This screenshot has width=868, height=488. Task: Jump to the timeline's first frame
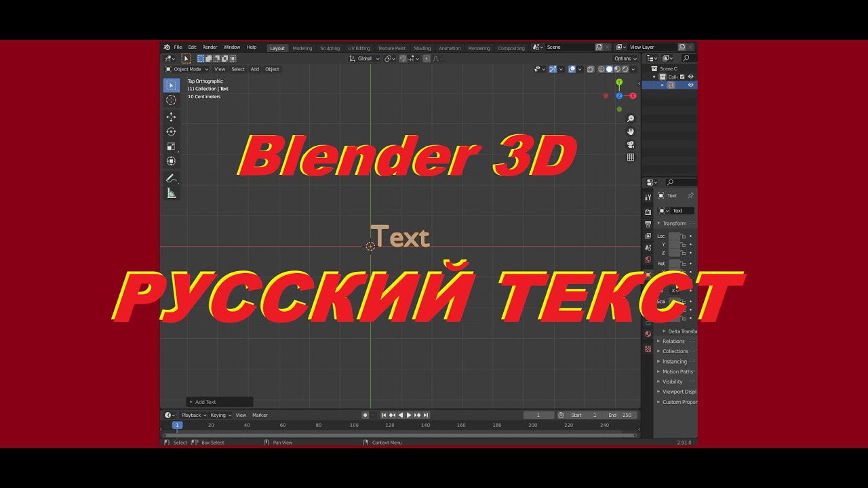tap(384, 415)
